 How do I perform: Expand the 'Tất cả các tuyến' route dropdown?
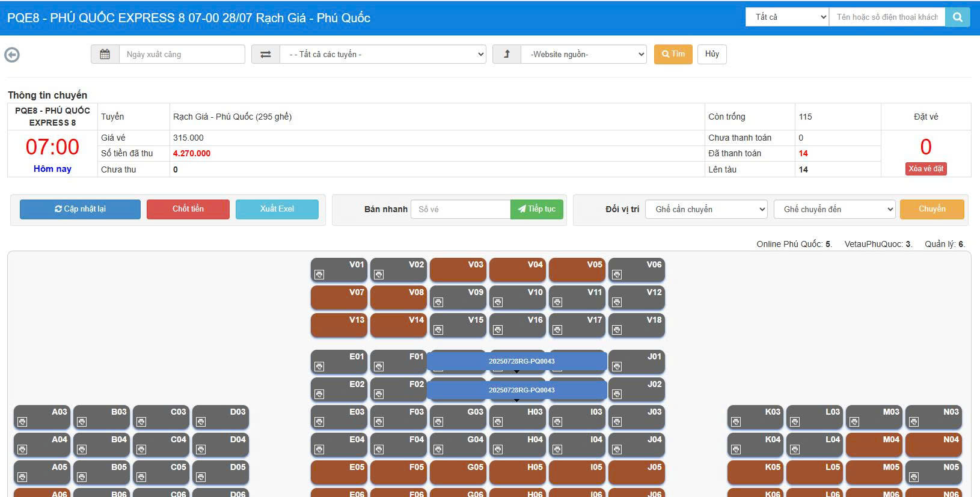(x=383, y=54)
